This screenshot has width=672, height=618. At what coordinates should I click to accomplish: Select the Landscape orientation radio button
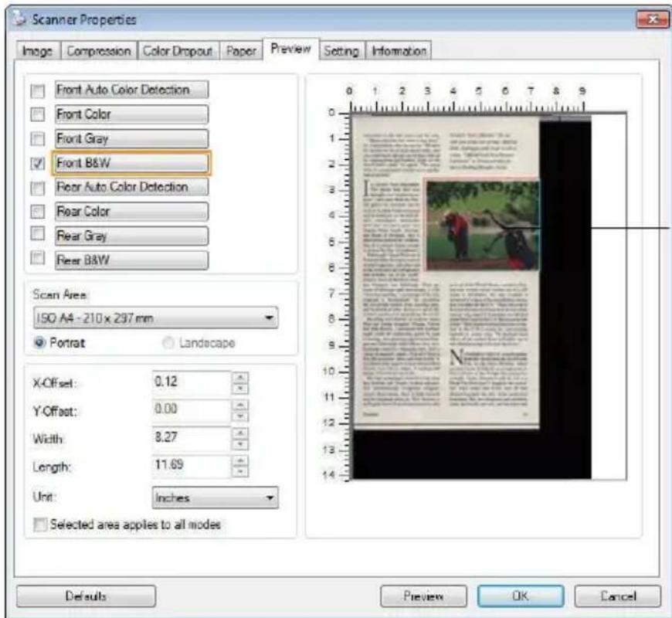tap(168, 343)
